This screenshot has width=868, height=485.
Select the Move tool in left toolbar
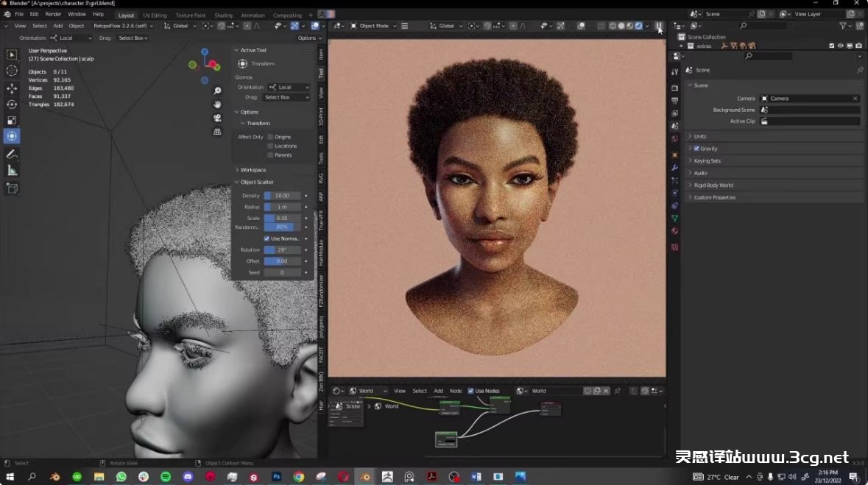(12, 88)
